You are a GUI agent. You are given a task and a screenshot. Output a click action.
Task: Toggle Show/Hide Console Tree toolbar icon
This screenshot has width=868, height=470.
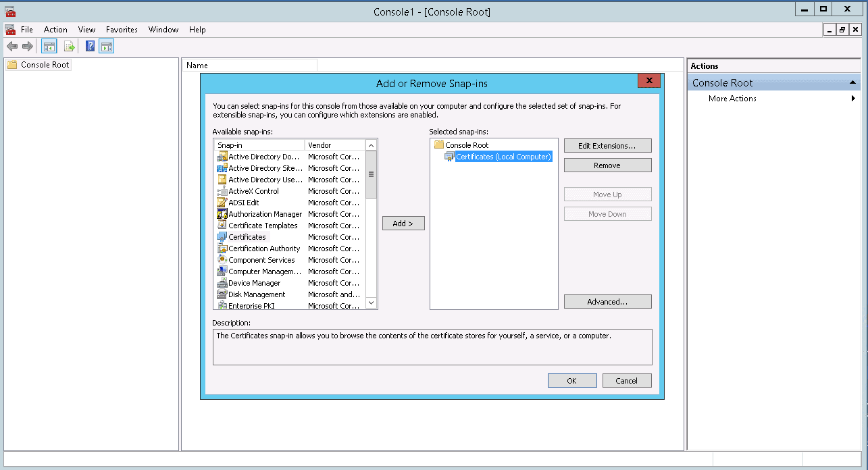49,47
